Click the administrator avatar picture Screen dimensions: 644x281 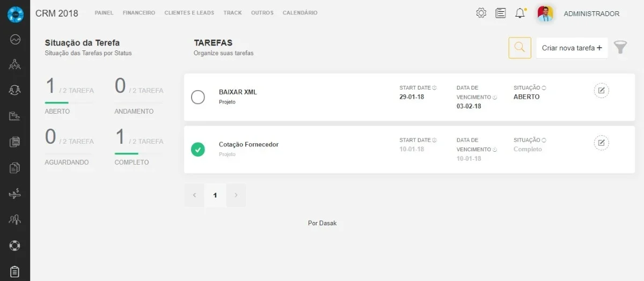tap(545, 14)
